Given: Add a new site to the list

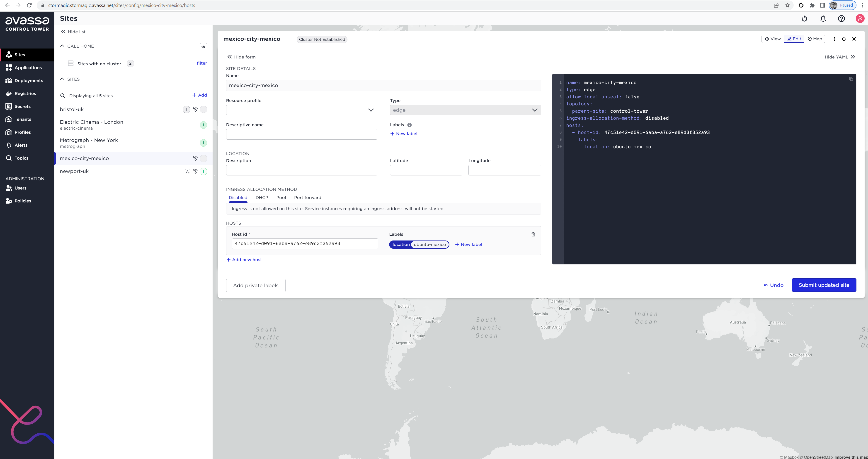Looking at the screenshot, I should (x=199, y=95).
